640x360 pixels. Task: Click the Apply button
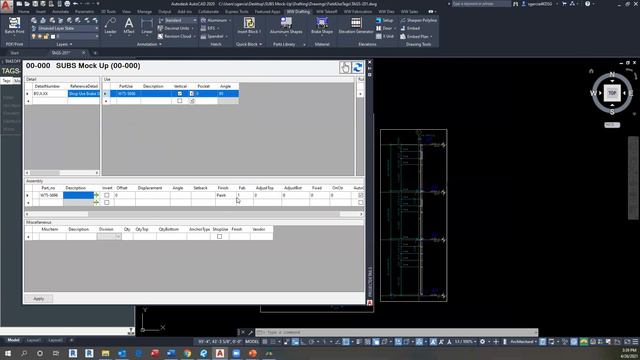click(38, 299)
